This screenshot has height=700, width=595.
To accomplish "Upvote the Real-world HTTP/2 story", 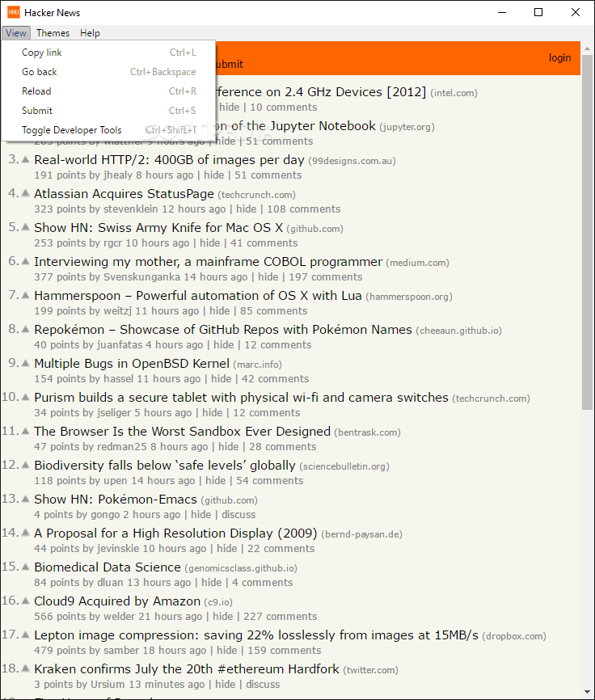I will point(26,159).
